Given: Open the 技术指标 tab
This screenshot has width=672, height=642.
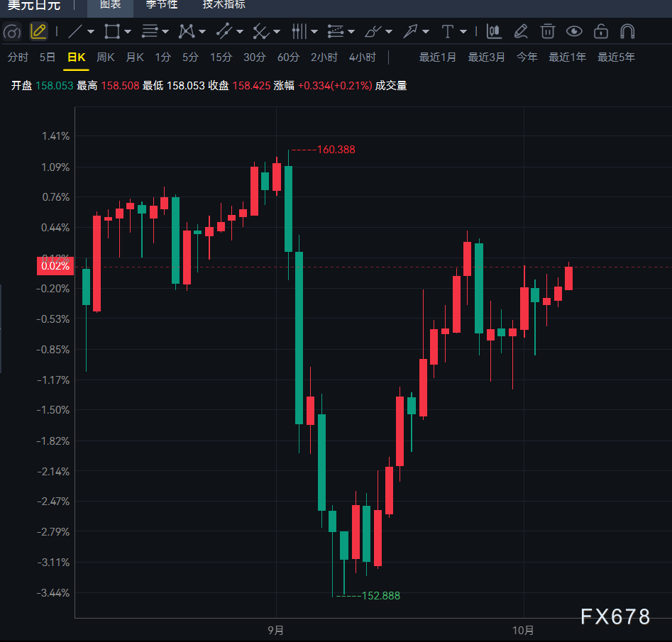Looking at the screenshot, I should point(224,5).
